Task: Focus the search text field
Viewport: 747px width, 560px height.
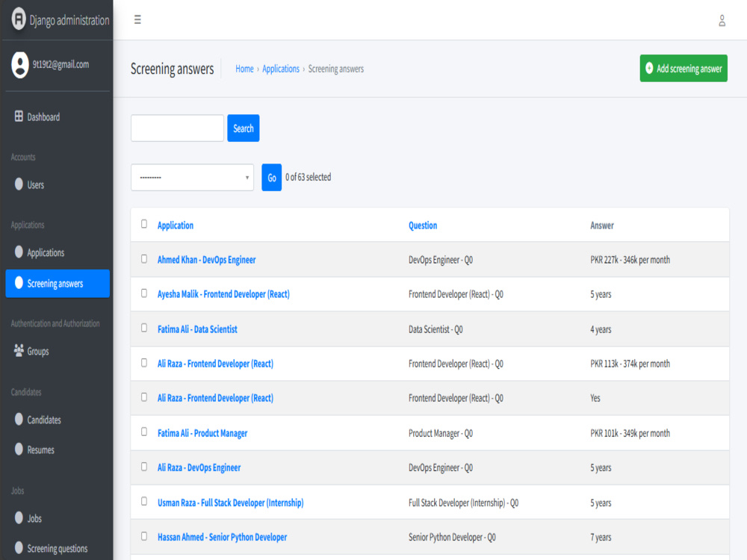Action: click(x=177, y=128)
